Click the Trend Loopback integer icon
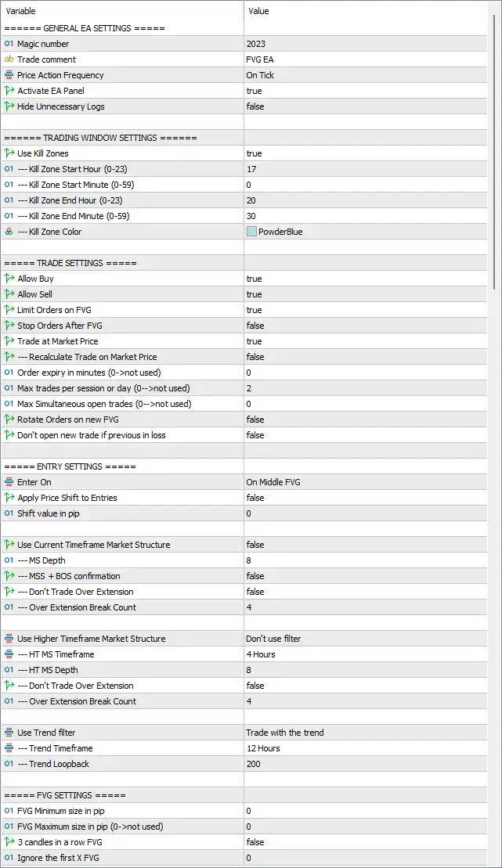The height and width of the screenshot is (868, 502). coord(9,764)
